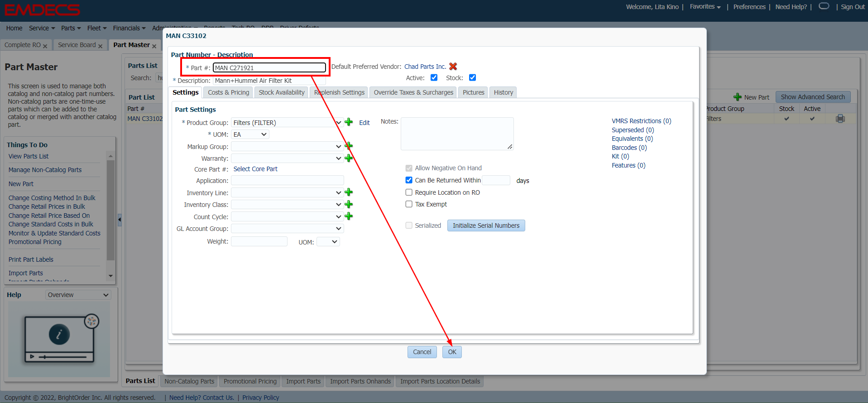Click the chat bubble icon in header
868x403 pixels.
824,6
